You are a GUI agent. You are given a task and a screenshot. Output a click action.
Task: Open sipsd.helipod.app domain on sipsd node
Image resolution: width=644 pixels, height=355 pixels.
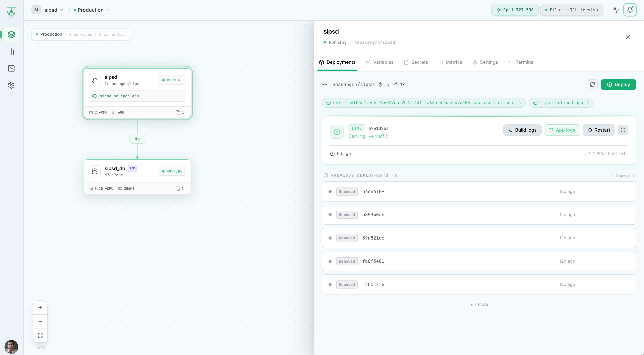click(x=137, y=96)
